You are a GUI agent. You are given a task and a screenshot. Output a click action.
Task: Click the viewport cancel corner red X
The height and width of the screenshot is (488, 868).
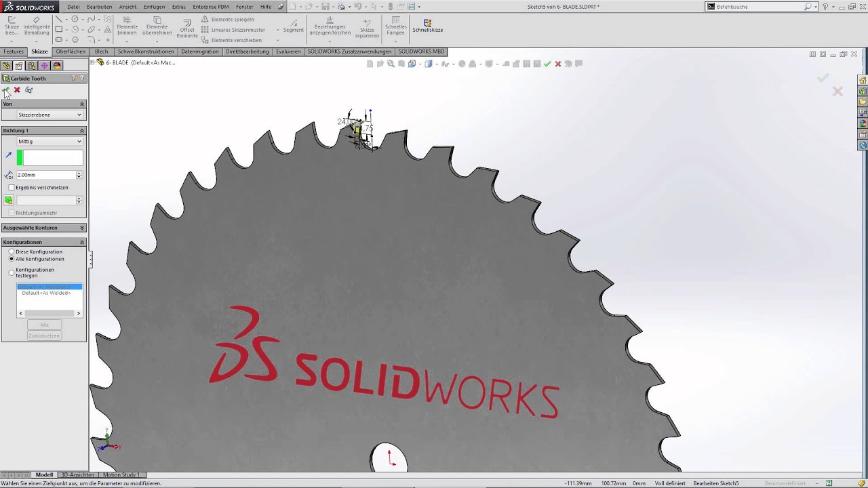click(x=837, y=91)
